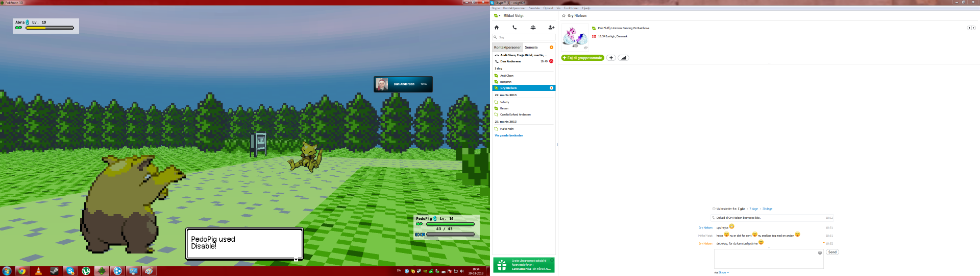980x276 pixels.
Task: Click the profile panel toggle arrows at top right
Action: pyautogui.click(x=971, y=28)
